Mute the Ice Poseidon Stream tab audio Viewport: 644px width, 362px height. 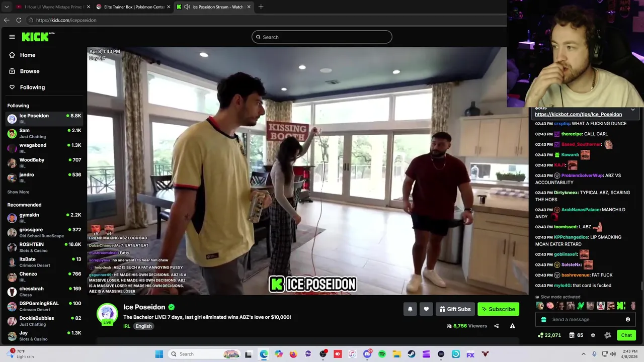coord(187,7)
